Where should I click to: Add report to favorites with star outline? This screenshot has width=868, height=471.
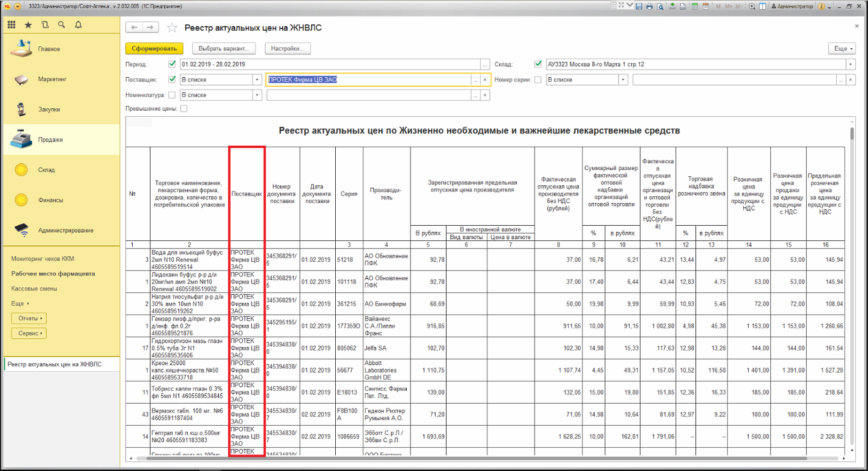172,28
